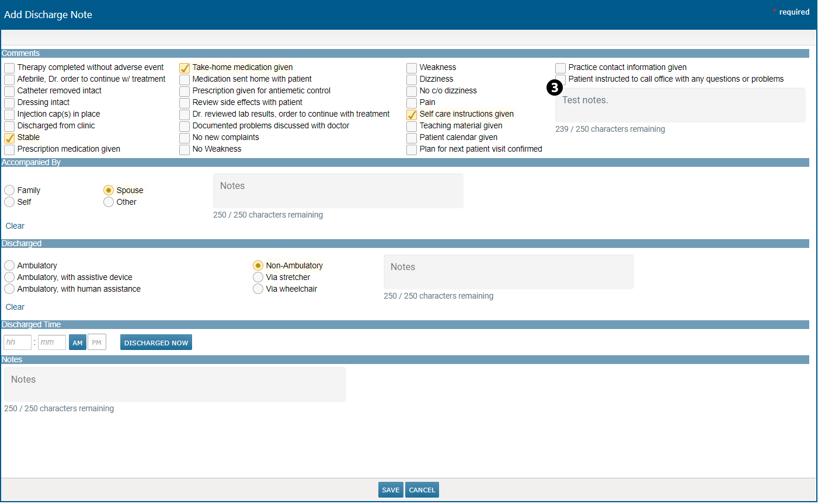This screenshot has width=818, height=504.
Task: Focus the Comments notes text area
Action: click(x=680, y=105)
